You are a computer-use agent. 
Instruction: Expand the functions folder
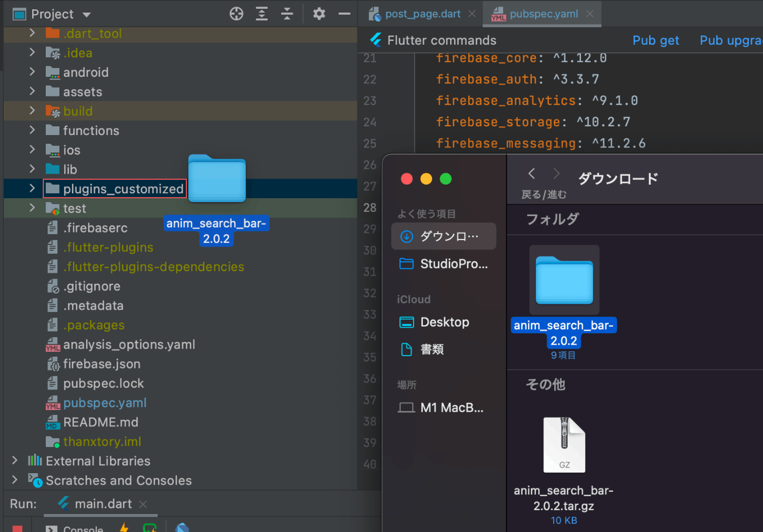click(32, 130)
